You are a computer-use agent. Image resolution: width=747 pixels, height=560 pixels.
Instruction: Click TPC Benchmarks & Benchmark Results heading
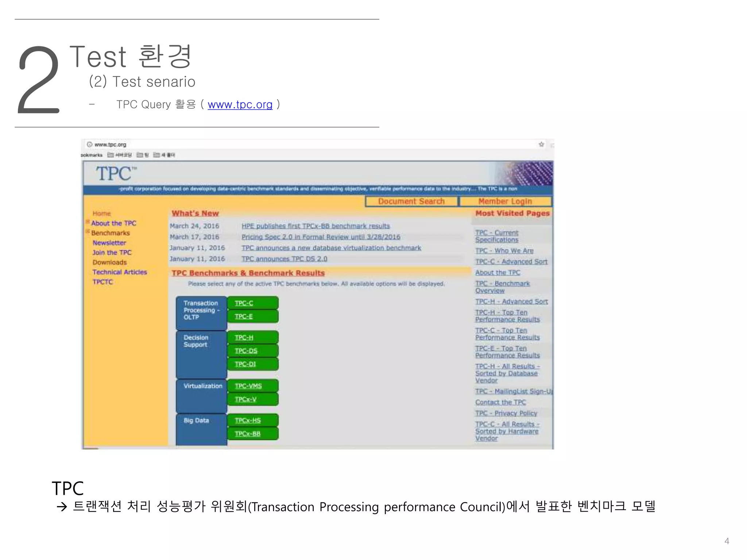click(248, 273)
